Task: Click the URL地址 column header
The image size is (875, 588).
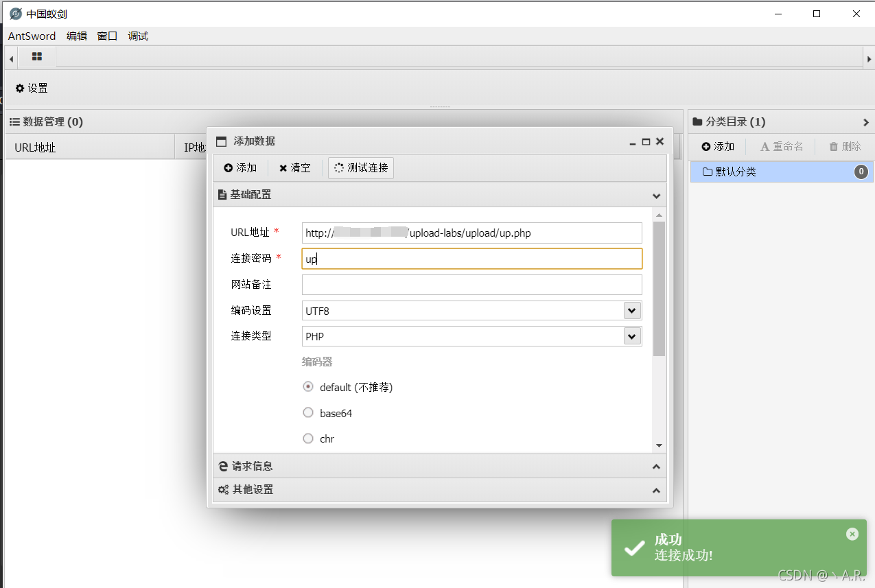Action: pos(90,147)
